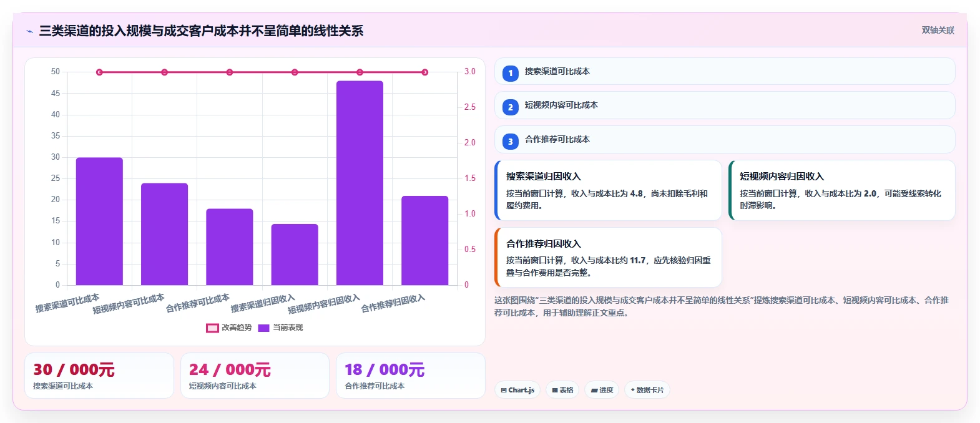
Task: Click number badge 2 for 短视频内容可比成本
Action: [x=510, y=107]
